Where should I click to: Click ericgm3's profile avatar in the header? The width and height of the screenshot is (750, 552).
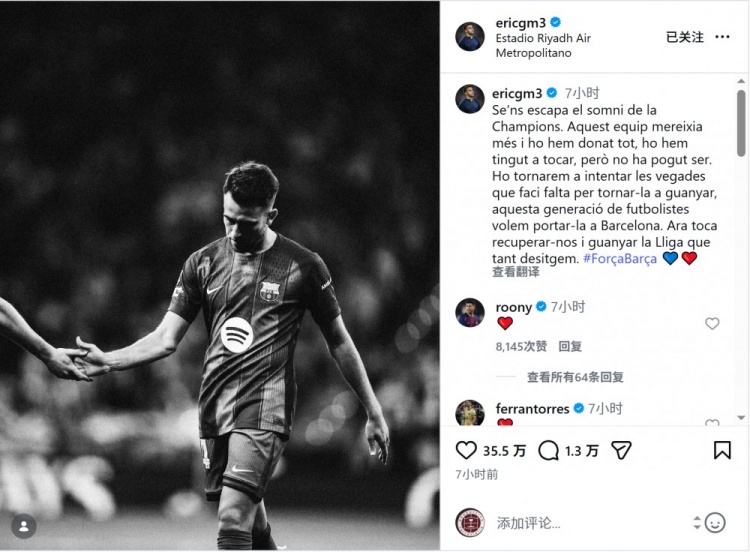tap(470, 36)
